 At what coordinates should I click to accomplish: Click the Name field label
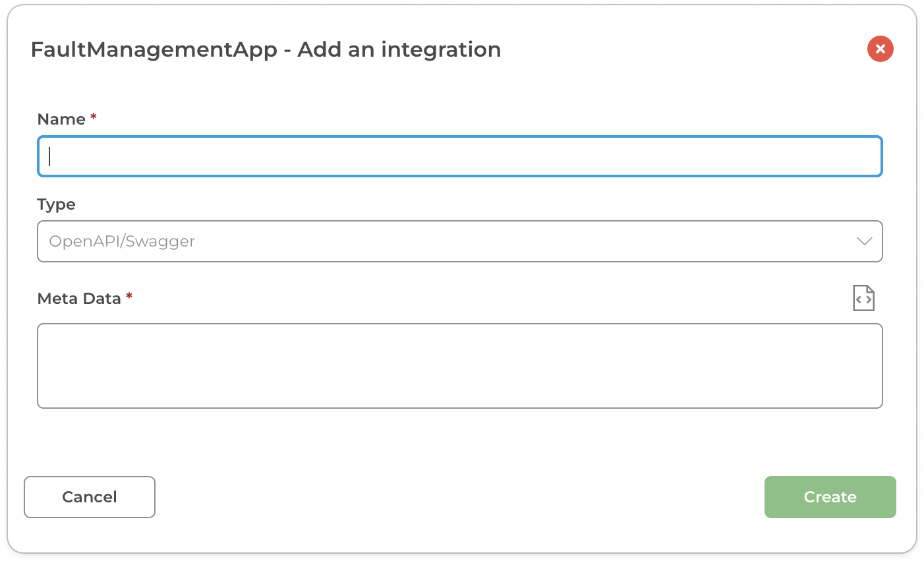(61, 119)
